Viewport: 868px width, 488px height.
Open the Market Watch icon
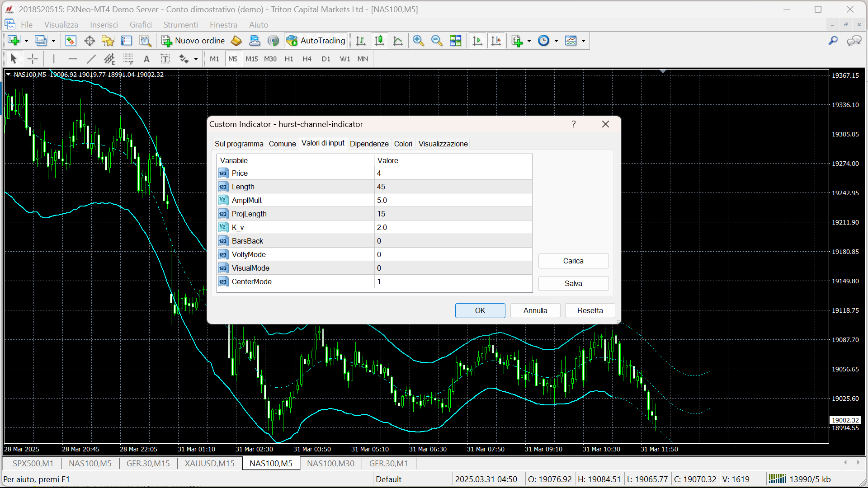(71, 41)
